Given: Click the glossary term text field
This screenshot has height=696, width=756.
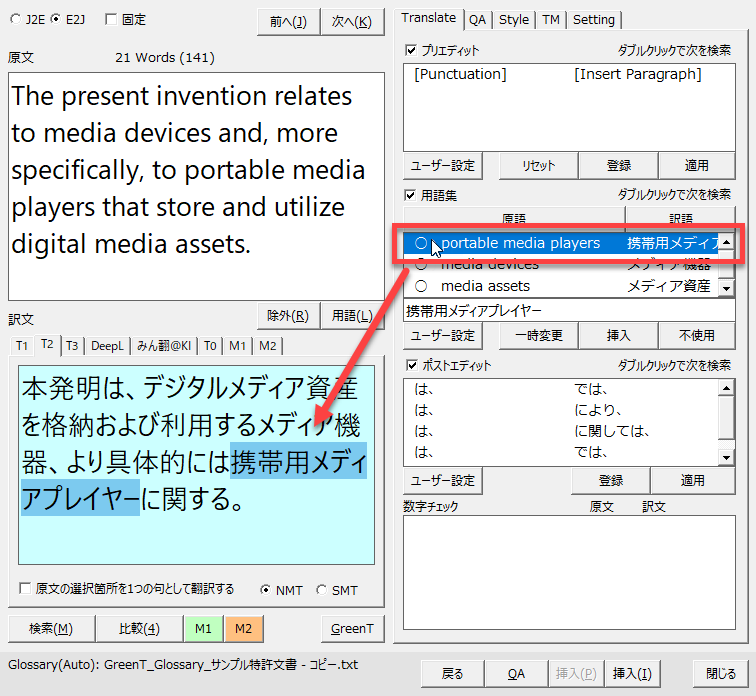Looking at the screenshot, I should pos(568,310).
